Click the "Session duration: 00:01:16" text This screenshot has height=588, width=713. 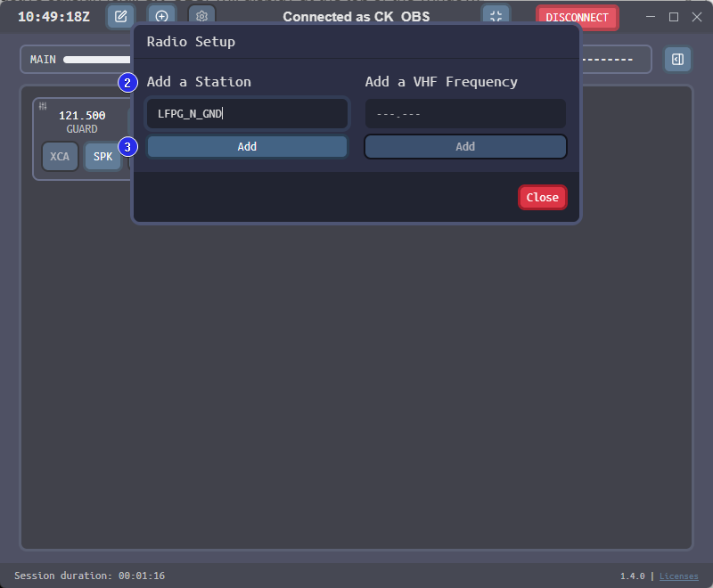(90, 576)
